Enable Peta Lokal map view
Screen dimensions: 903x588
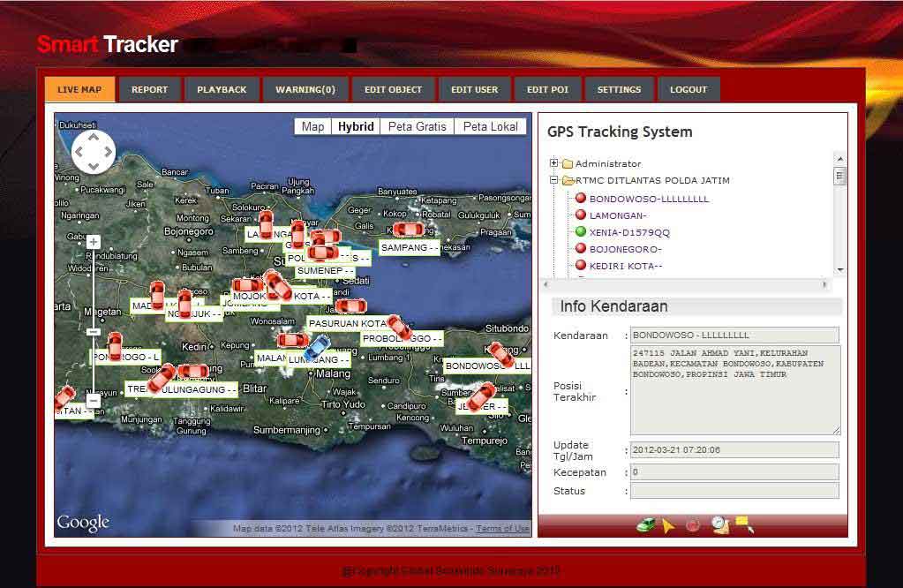[x=490, y=126]
